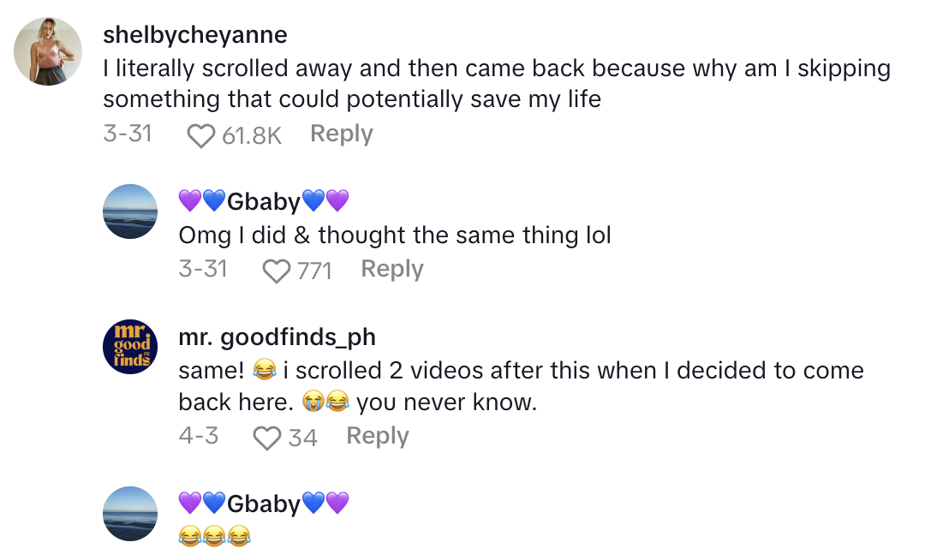Reply to Gbaby's 'Omg I did' comment
The image size is (925, 560).
(392, 270)
